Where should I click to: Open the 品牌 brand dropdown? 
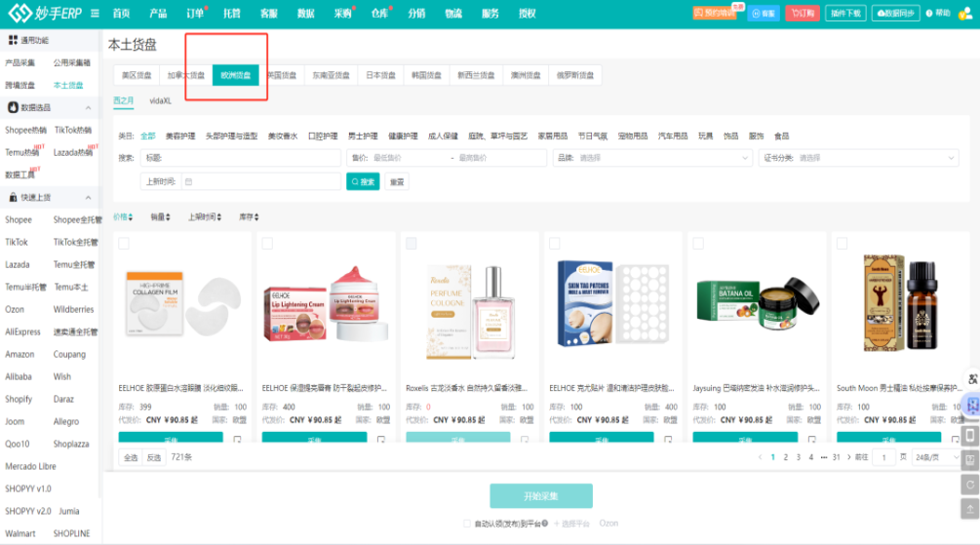click(652, 158)
